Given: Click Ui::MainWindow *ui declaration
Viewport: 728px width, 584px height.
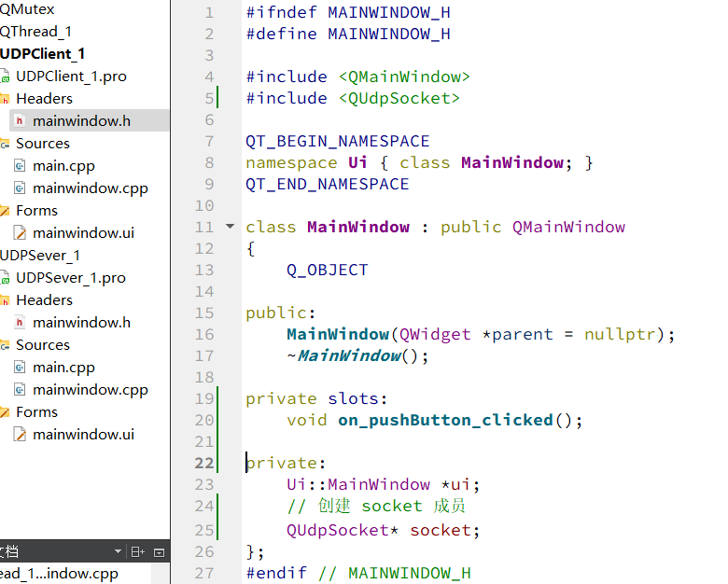Looking at the screenshot, I should 383,485.
